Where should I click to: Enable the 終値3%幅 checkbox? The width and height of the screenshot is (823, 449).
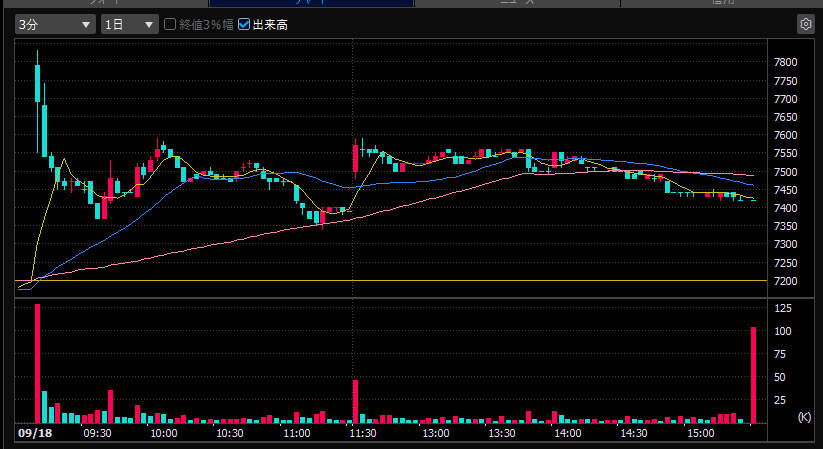tap(170, 24)
